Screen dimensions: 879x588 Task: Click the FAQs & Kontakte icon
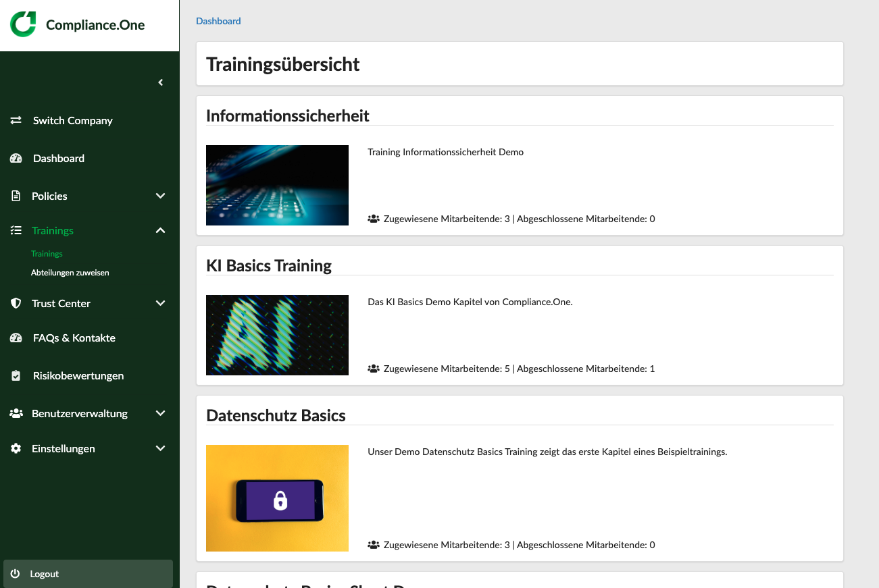click(16, 338)
